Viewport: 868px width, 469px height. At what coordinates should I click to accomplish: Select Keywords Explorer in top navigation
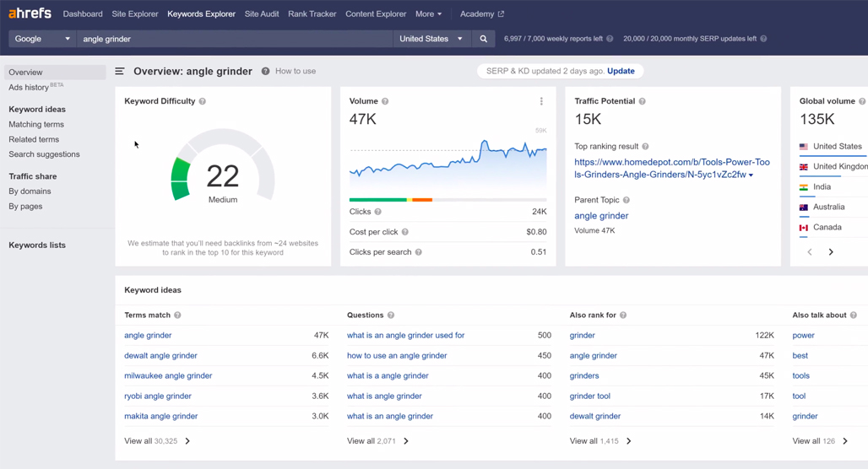(x=202, y=13)
